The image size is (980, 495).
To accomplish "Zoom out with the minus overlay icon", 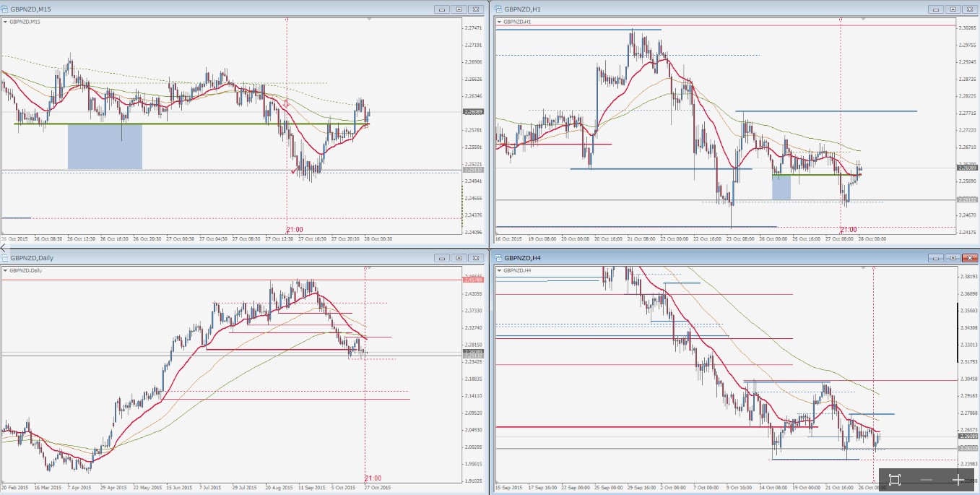I will (x=927, y=481).
